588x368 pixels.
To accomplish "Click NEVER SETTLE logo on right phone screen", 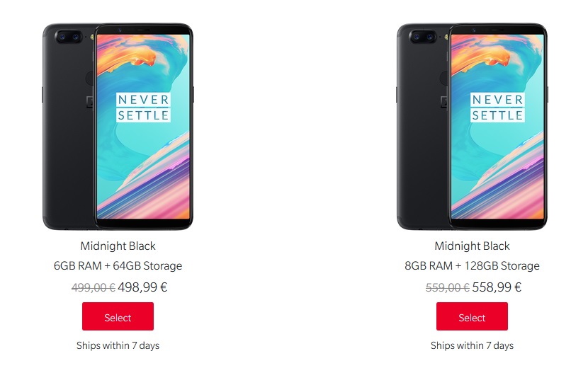I will [497, 107].
